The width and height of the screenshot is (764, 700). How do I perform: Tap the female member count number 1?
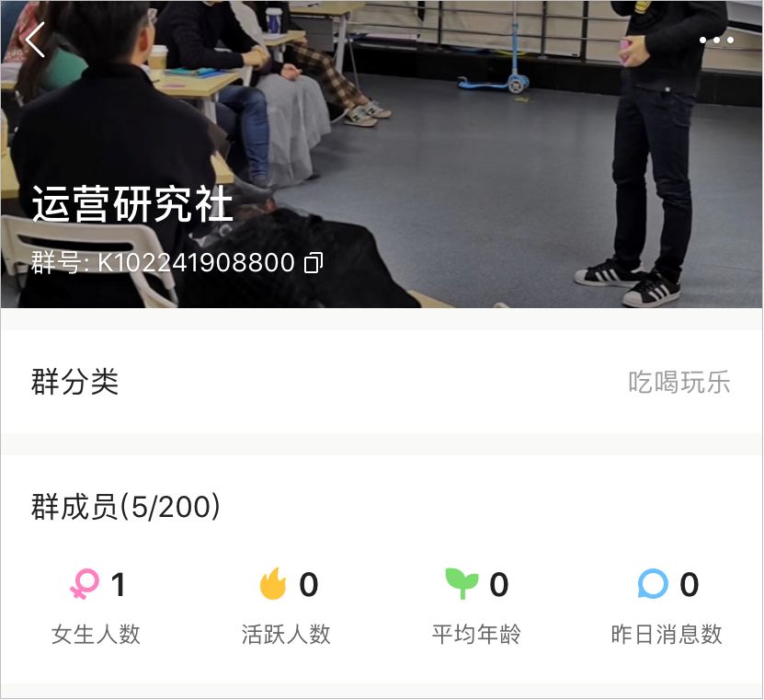118,584
